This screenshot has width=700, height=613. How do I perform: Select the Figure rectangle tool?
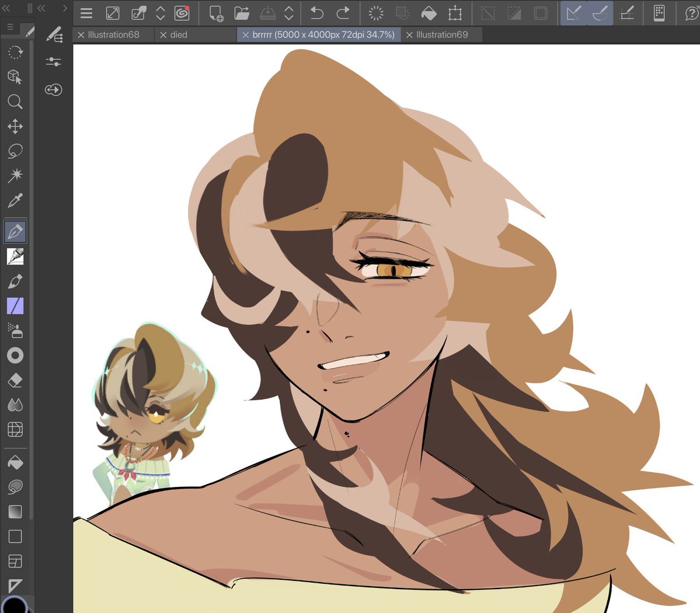click(x=15, y=536)
